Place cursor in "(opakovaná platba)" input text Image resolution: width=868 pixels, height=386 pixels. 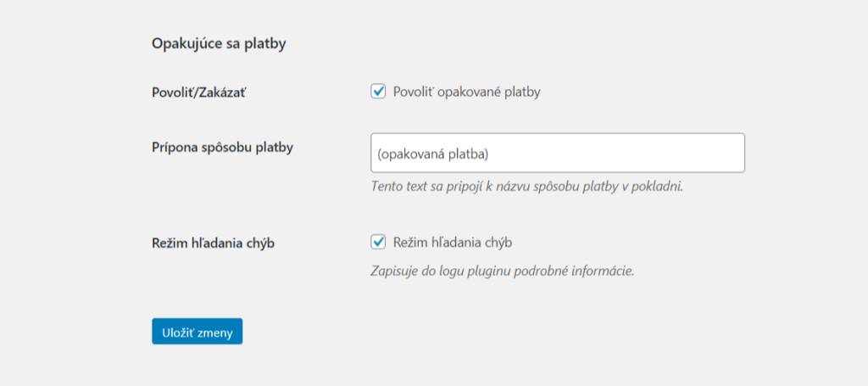click(434, 154)
